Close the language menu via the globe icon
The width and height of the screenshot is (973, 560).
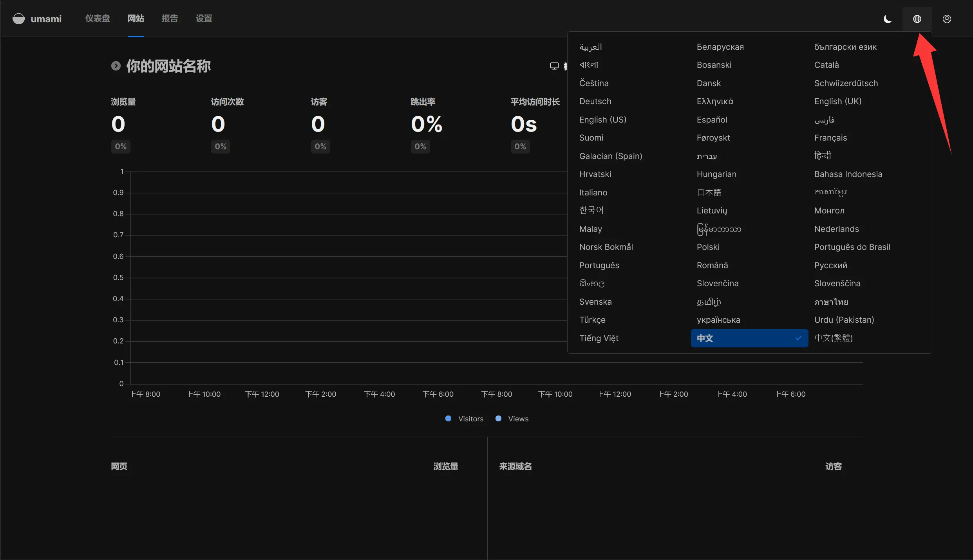(917, 19)
